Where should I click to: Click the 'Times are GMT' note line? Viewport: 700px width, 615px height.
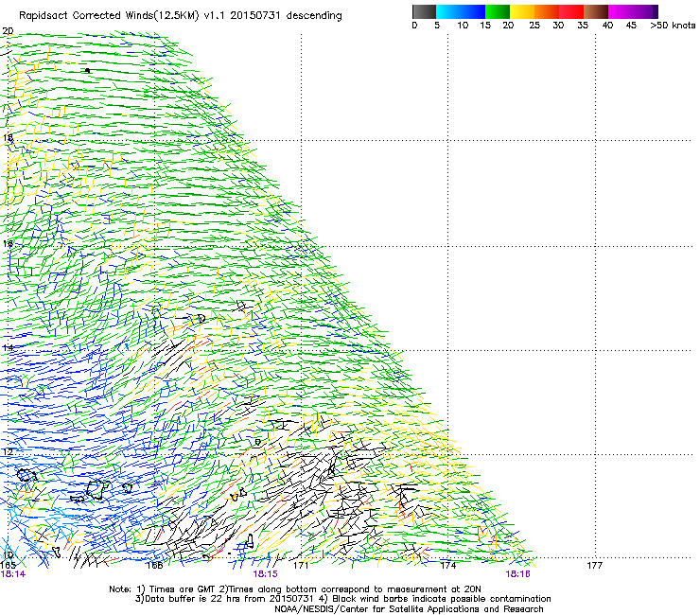point(295,589)
